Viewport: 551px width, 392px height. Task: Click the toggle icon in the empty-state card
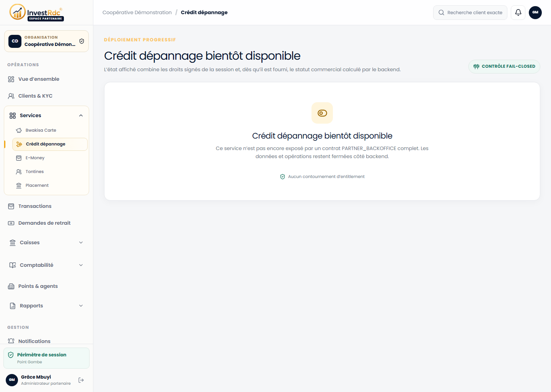point(322,113)
